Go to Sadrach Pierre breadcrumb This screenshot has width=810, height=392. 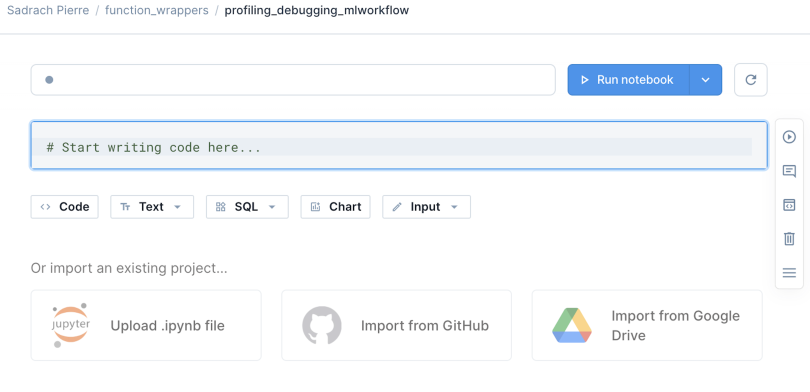[48, 10]
